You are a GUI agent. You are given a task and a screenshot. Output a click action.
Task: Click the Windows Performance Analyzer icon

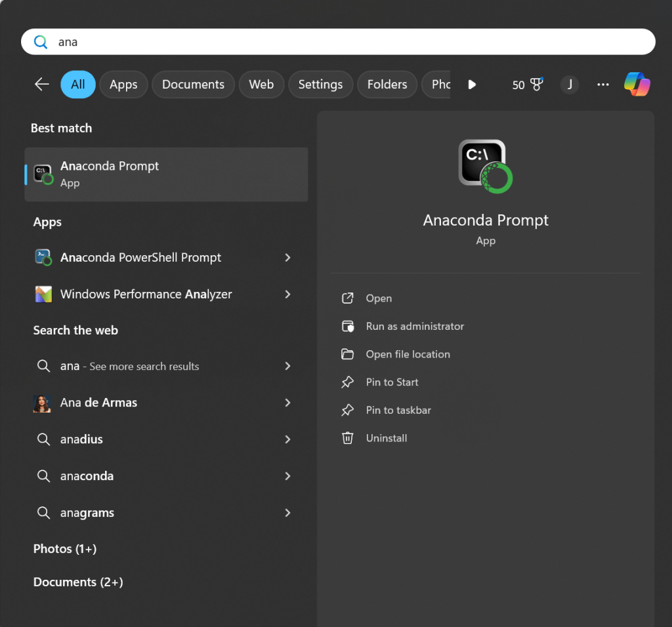(x=43, y=294)
